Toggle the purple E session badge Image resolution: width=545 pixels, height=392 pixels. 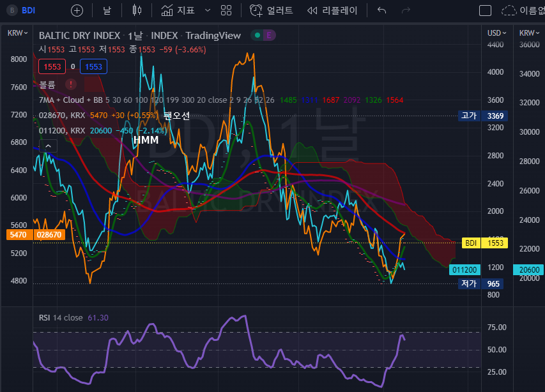click(270, 35)
